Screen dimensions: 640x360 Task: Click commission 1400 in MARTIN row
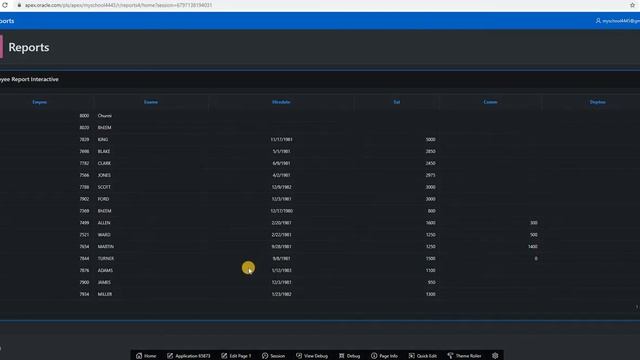pyautogui.click(x=533, y=247)
